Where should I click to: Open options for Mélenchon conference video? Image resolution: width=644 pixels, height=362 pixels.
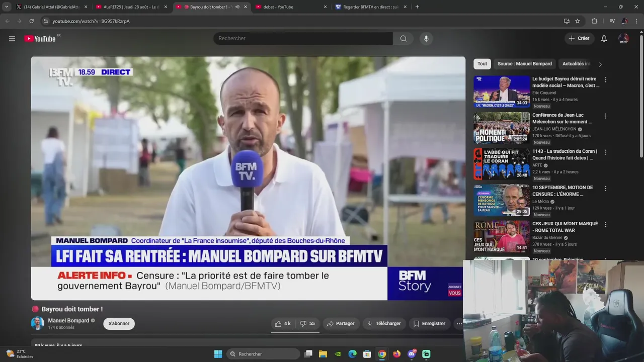[x=606, y=116]
